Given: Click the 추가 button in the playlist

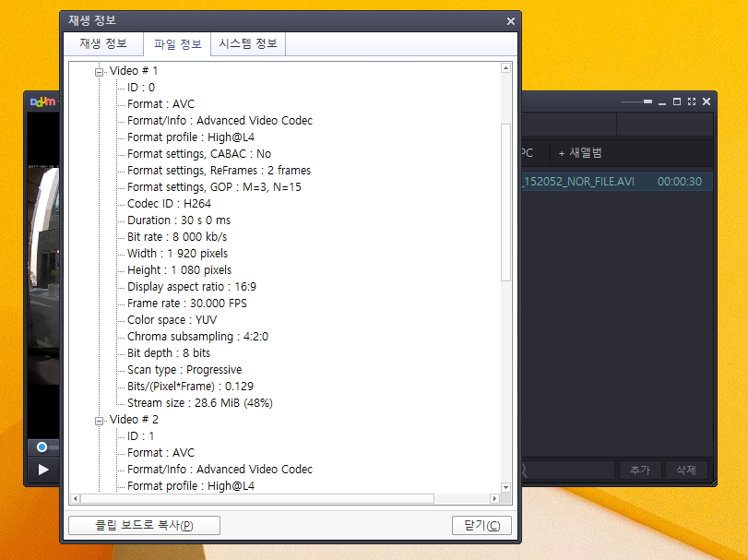Looking at the screenshot, I should (640, 471).
